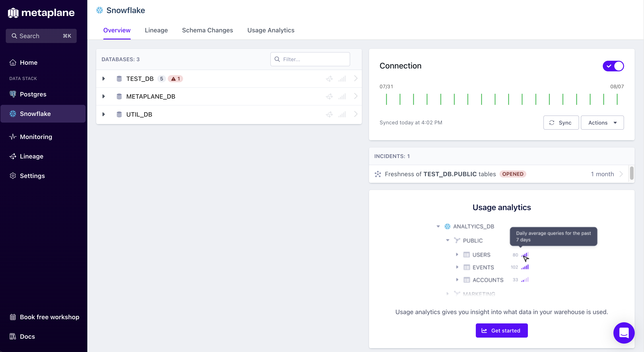This screenshot has height=352, width=644.
Task: Open the intercom chat bubble
Action: coord(624,333)
